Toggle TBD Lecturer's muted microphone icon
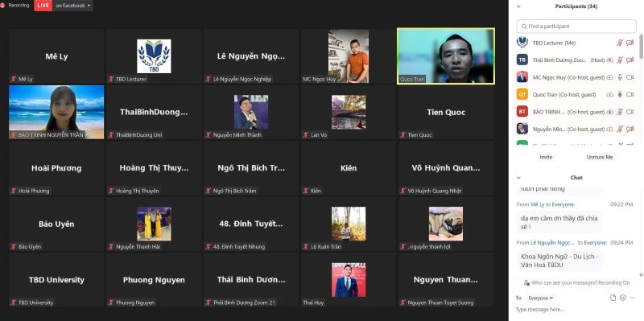 tap(620, 43)
